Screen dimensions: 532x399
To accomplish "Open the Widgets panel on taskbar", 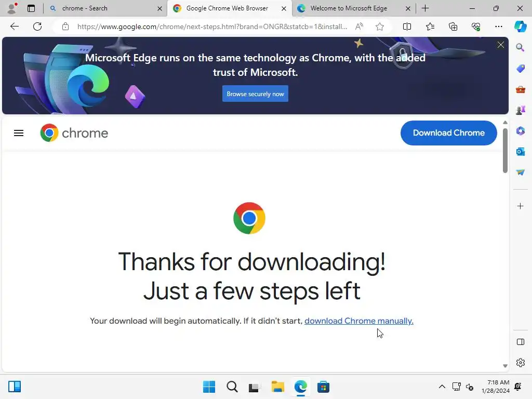I will (15, 387).
